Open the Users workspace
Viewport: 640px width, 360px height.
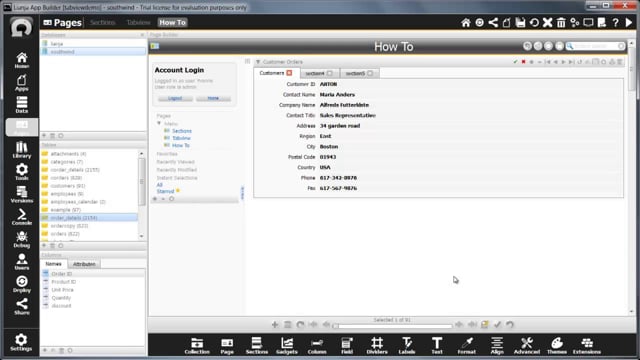coord(22,262)
